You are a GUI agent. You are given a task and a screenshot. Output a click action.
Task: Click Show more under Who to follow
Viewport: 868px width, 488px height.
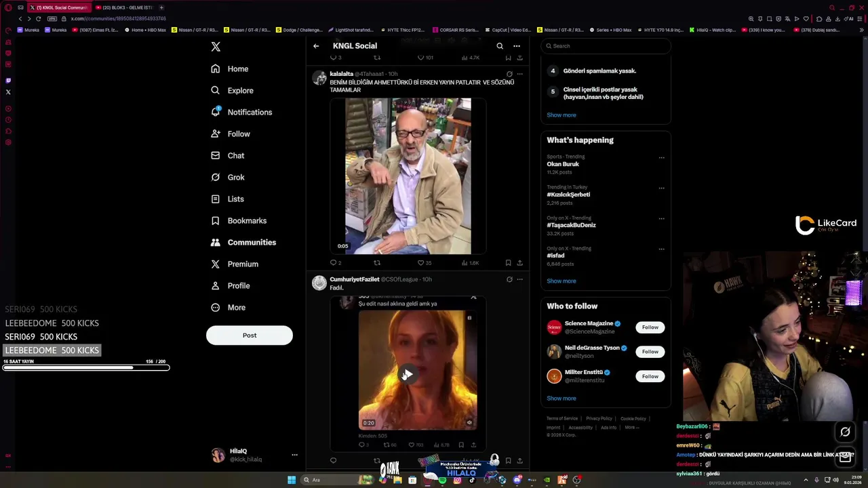click(561, 399)
